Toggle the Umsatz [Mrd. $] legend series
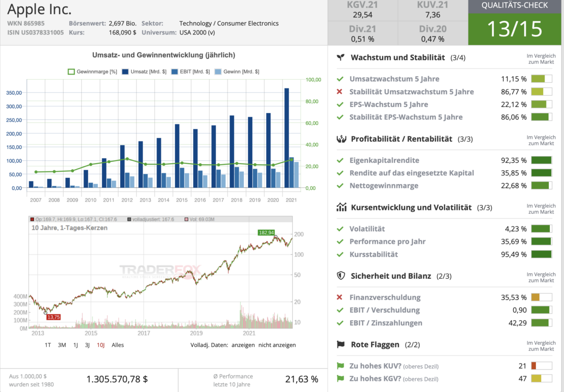Viewport: 564px width, 392px height. coord(140,71)
